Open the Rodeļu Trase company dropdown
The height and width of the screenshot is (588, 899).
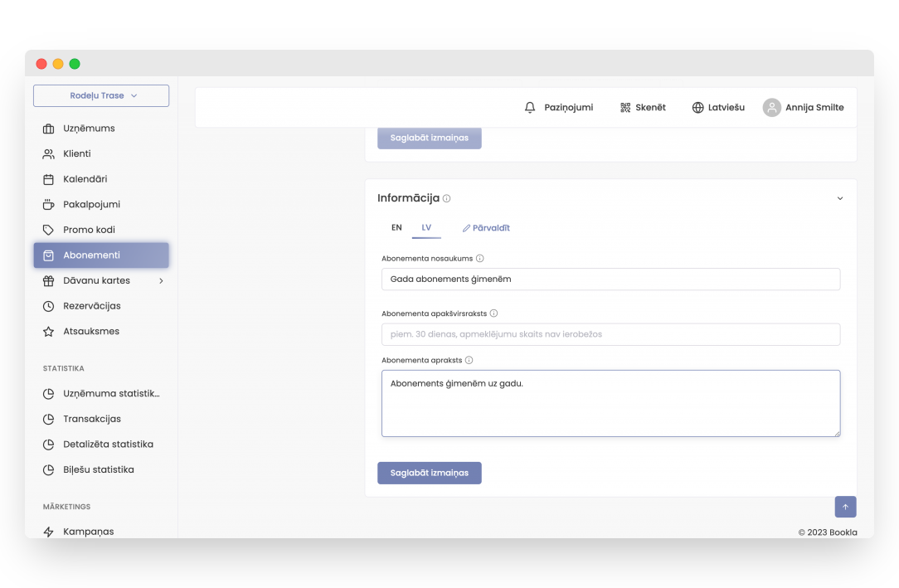pos(101,96)
